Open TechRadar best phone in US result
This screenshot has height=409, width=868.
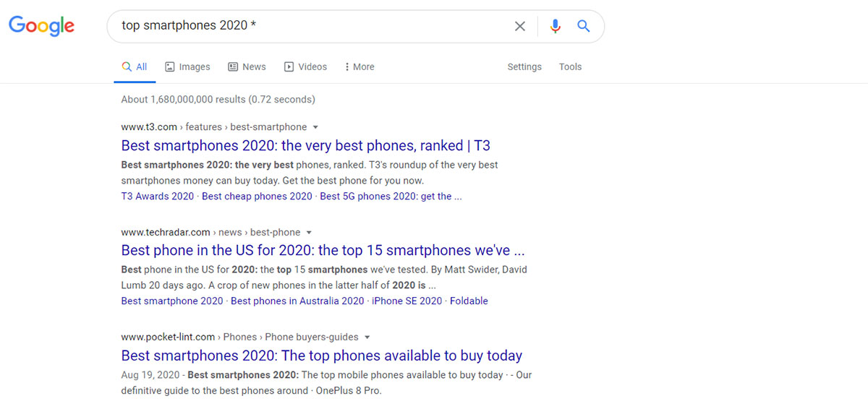(323, 251)
